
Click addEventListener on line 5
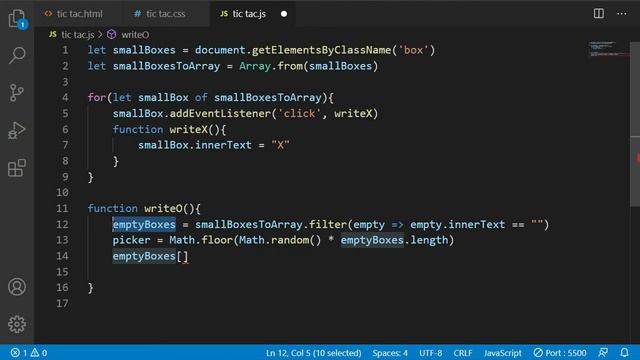coord(220,113)
